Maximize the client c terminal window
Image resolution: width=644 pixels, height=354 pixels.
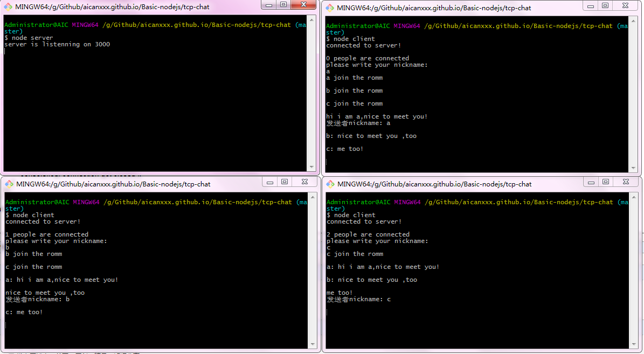click(605, 182)
